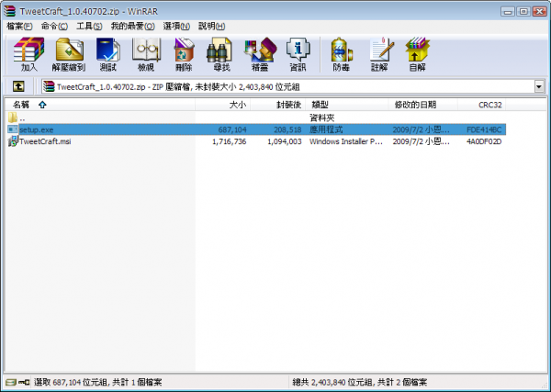The height and width of the screenshot is (392, 551).
Task: Click the 1,716,736 size value
Action: tap(229, 141)
